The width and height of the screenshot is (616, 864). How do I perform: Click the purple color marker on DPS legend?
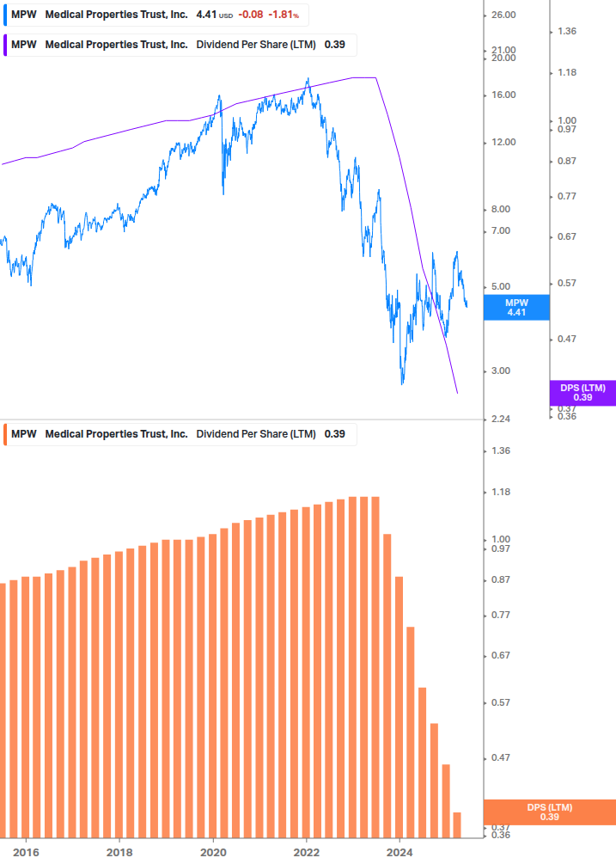point(5,46)
